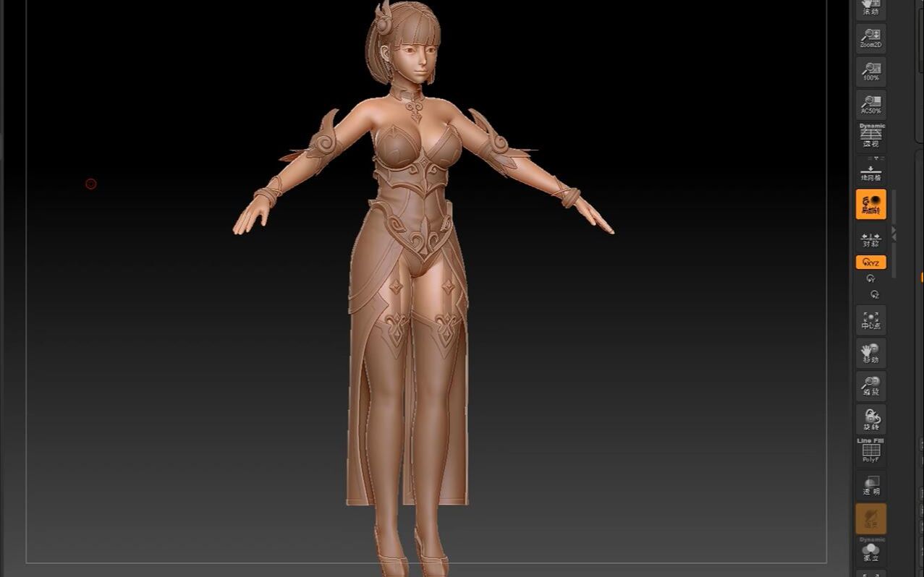Turn on Solo isolation mode

(x=870, y=553)
